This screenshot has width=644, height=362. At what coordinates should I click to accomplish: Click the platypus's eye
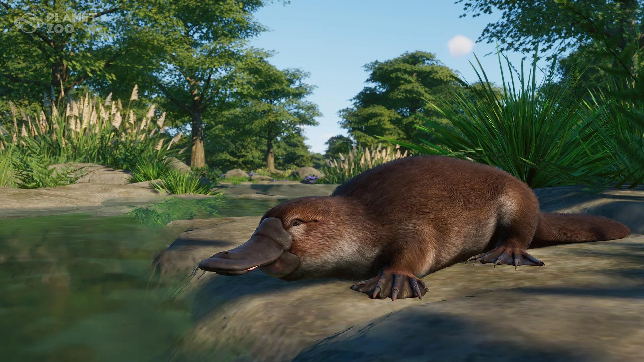point(295,223)
